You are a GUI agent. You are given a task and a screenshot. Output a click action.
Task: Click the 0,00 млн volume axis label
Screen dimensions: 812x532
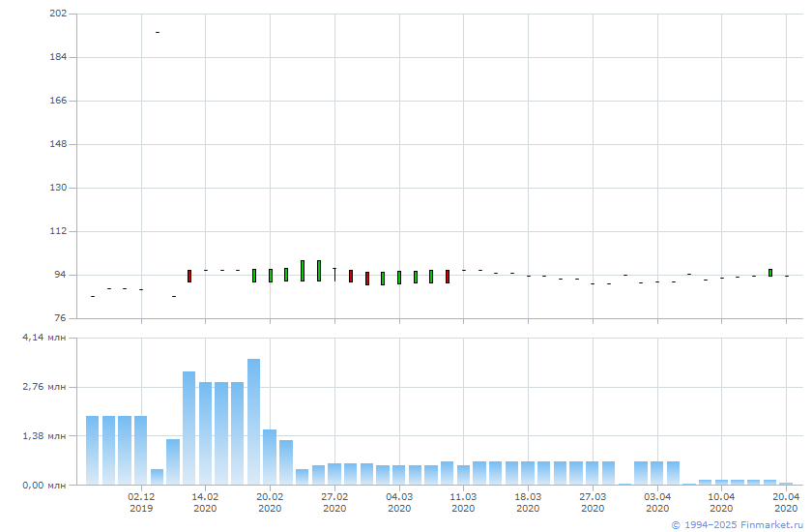pyautogui.click(x=44, y=486)
